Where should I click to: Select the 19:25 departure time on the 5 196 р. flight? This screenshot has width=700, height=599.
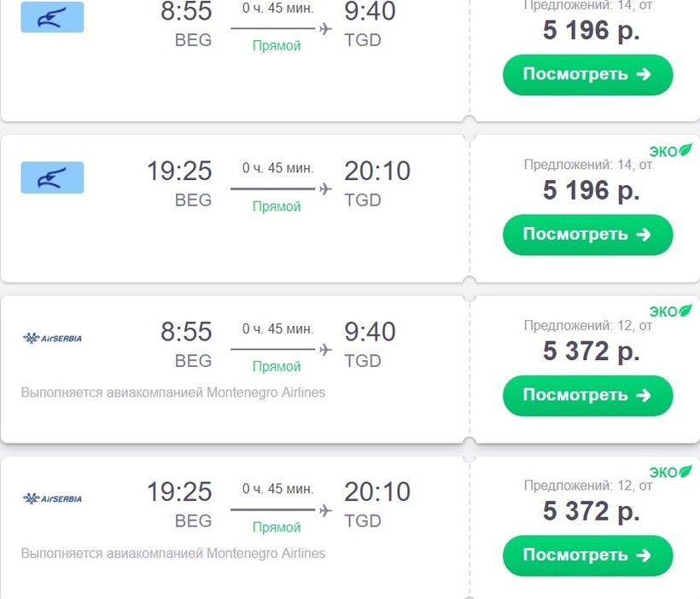pyautogui.click(x=179, y=172)
